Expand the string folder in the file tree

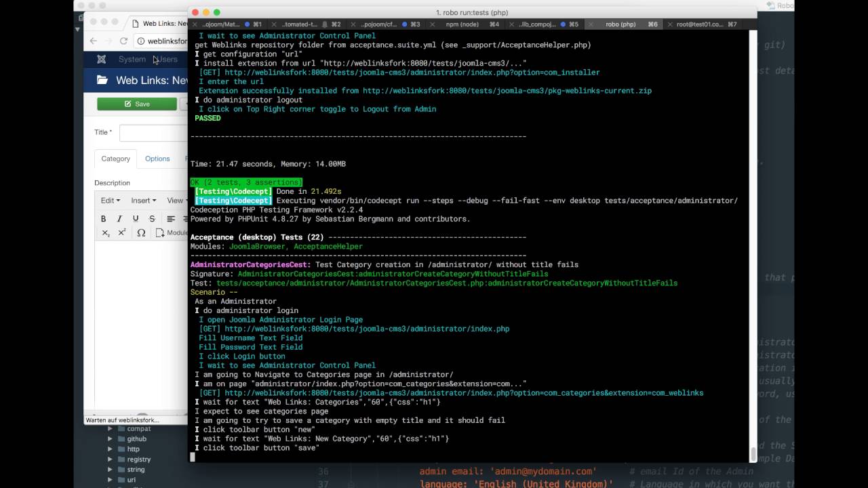click(x=111, y=470)
